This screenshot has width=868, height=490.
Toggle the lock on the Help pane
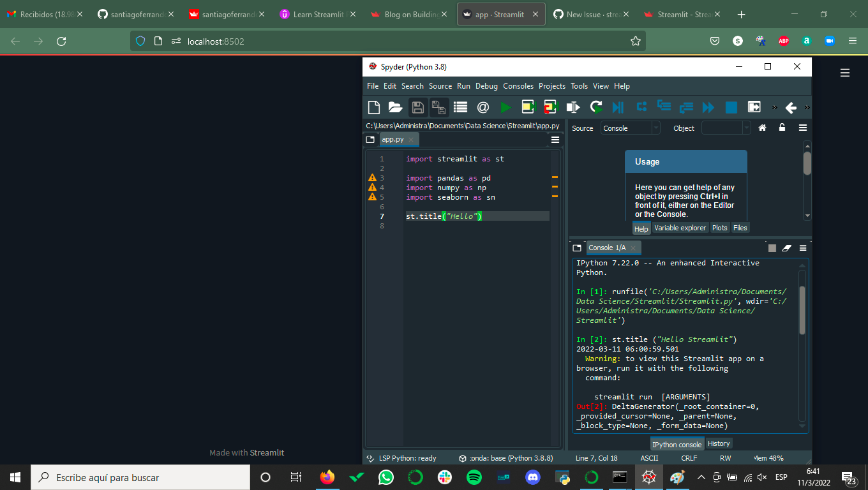coord(781,128)
